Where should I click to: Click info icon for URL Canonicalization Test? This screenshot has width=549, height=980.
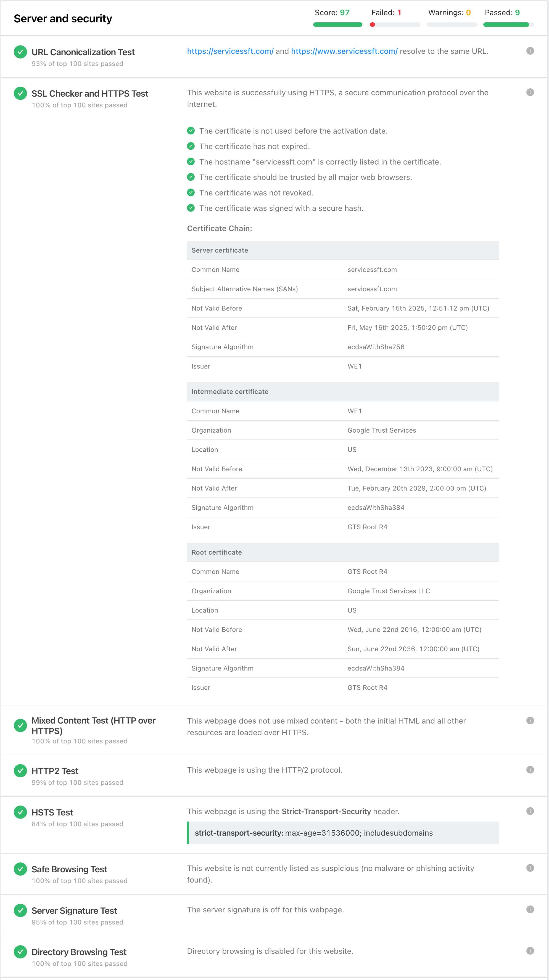(530, 51)
